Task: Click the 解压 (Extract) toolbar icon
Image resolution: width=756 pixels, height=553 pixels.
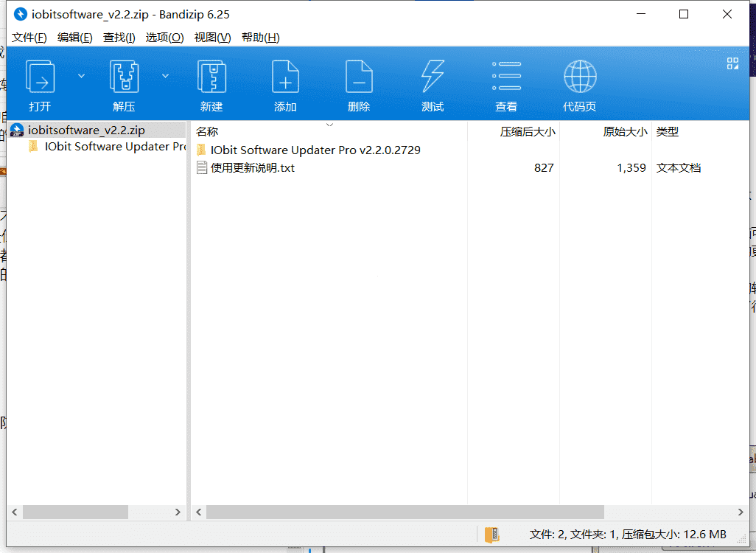Action: point(124,76)
